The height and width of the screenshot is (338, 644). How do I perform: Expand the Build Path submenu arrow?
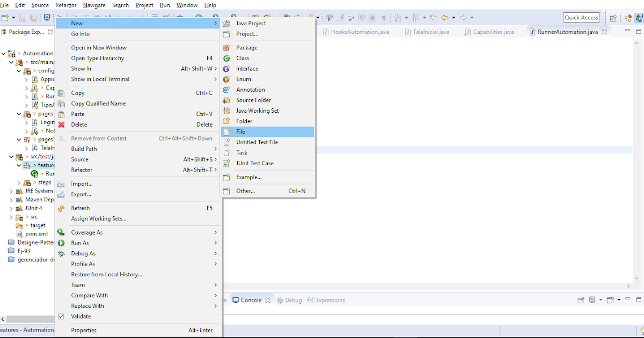216,149
